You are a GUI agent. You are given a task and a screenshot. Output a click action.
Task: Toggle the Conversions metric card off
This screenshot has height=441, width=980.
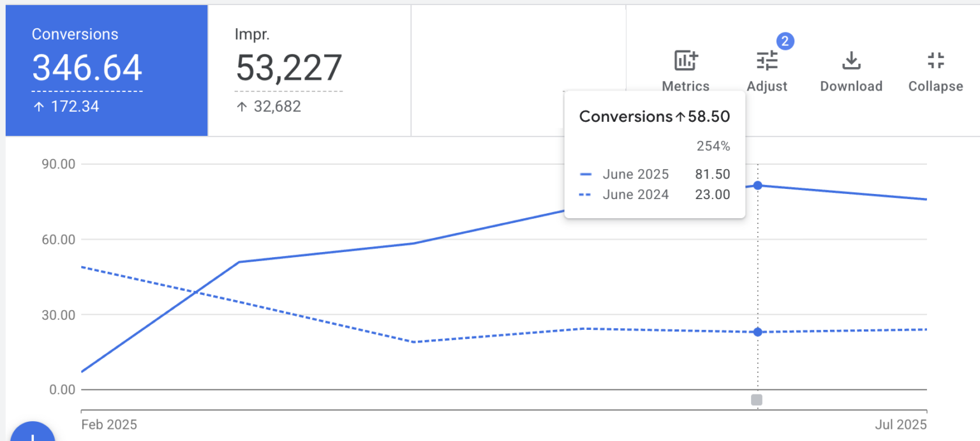coord(106,70)
